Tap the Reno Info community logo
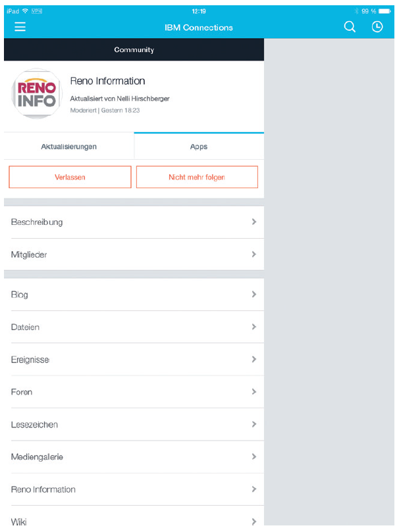 pos(36,93)
